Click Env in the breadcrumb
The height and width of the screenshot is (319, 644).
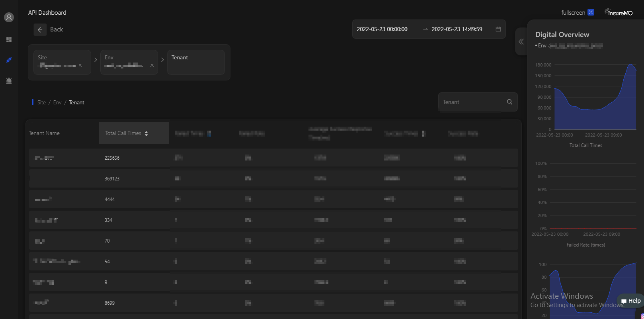57,102
